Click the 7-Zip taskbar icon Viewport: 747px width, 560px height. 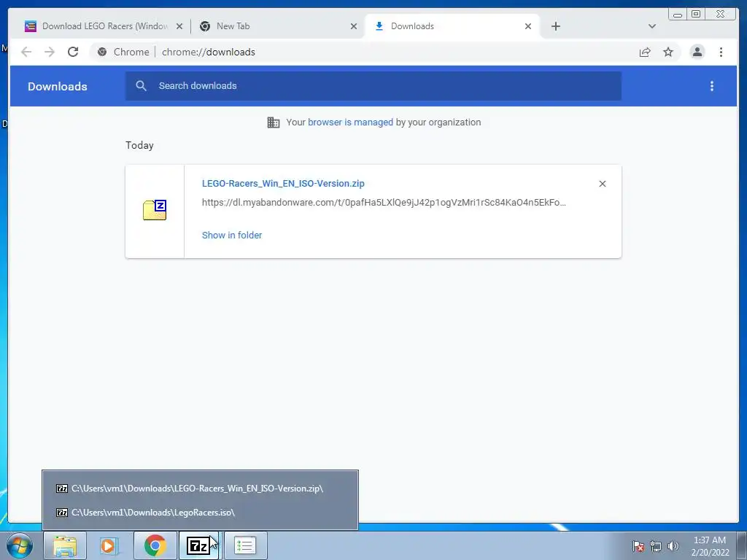click(199, 545)
